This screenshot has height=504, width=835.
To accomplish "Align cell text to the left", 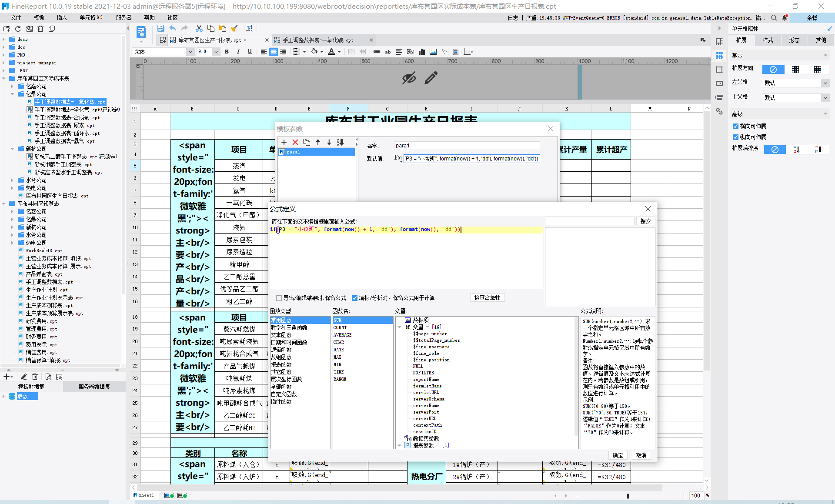I will (264, 52).
